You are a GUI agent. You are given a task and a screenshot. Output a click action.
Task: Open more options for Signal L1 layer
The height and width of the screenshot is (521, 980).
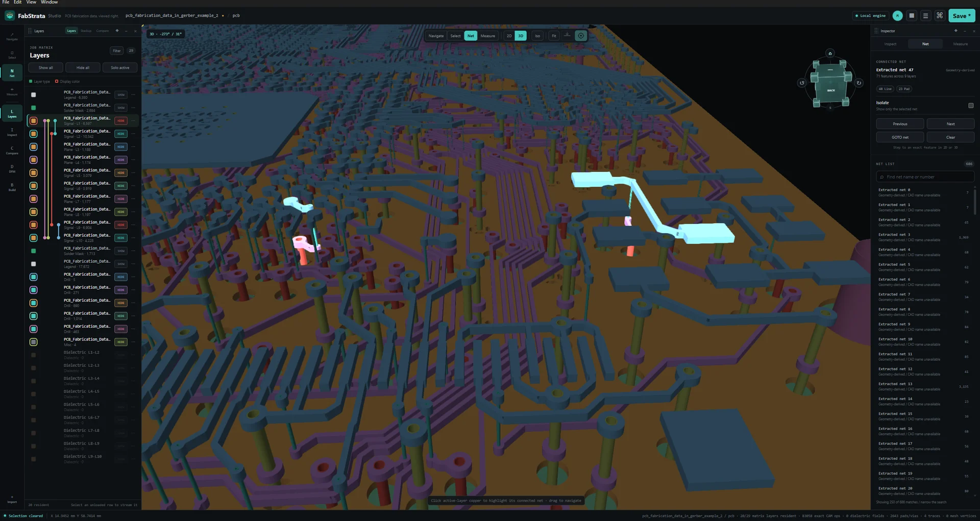pyautogui.click(x=133, y=121)
